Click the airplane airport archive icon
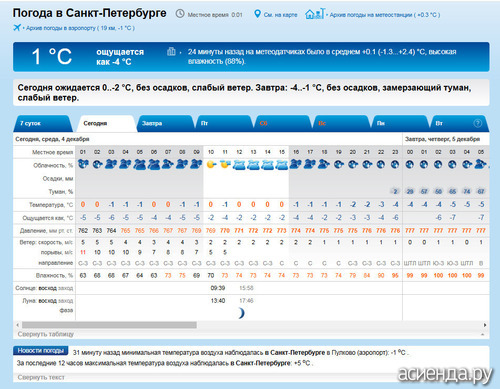Image resolution: width=500 pixels, height=389 pixels. 17,28
